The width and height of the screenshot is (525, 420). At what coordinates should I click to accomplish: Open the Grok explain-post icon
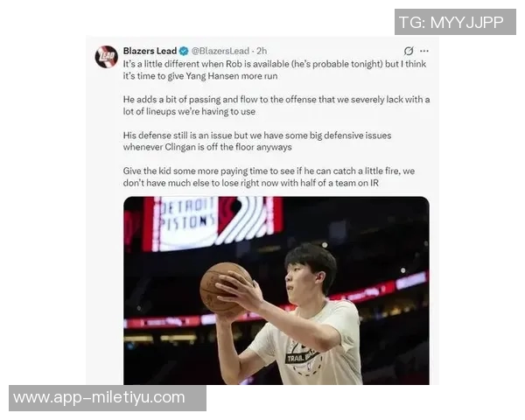[x=408, y=51]
